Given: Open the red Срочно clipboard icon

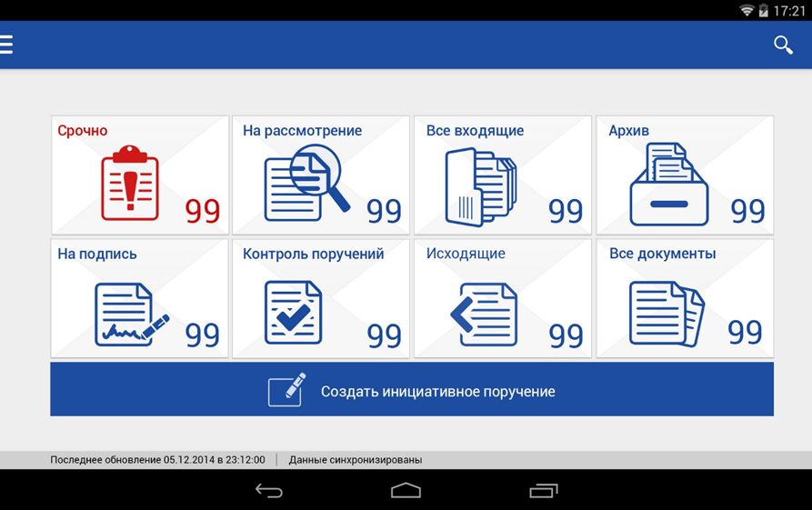Looking at the screenshot, I should point(129,183).
